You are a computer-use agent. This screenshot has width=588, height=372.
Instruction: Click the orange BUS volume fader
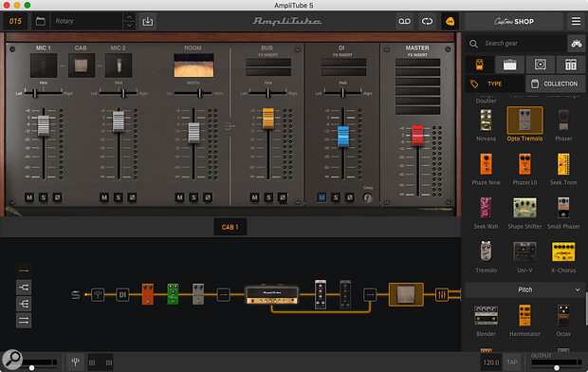pyautogui.click(x=268, y=119)
